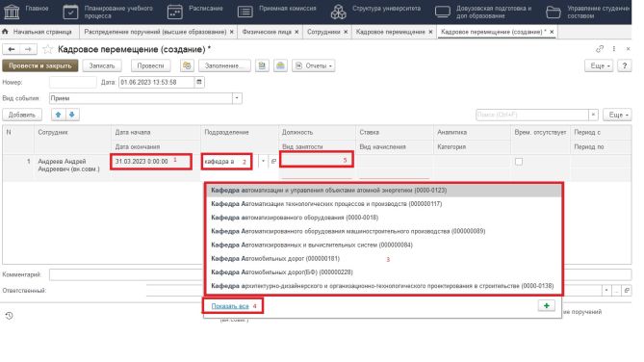Open the top toolbar Еще menu
644x362 pixels.
tap(599, 65)
